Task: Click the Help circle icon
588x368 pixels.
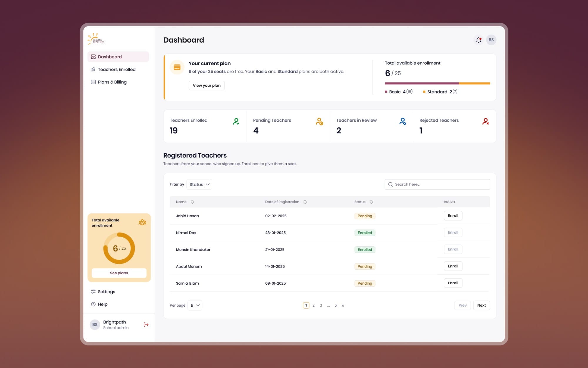Action: pos(93,304)
